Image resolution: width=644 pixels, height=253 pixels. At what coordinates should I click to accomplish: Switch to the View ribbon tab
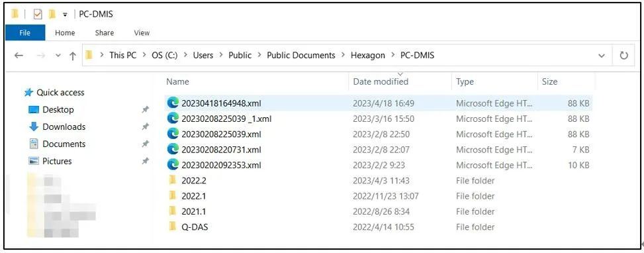142,33
